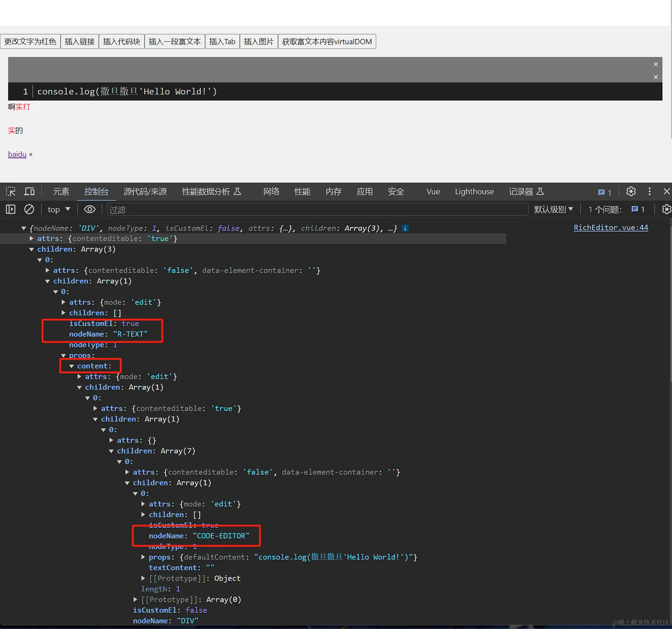
Task: Open console settings gear icon
Action: pyautogui.click(x=666, y=210)
